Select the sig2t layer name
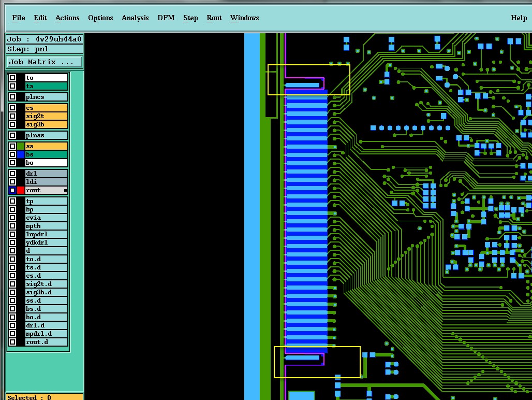 coord(47,116)
